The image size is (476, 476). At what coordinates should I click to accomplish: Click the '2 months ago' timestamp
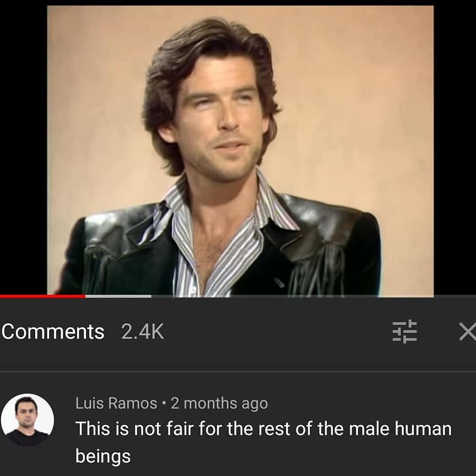(x=219, y=404)
